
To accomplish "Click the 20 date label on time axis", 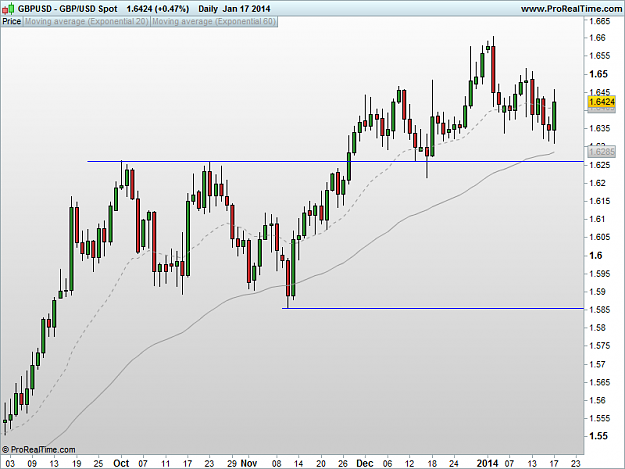I will point(321,464).
